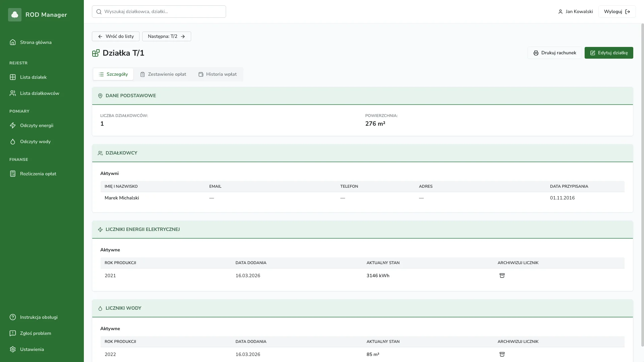Go back with Wróć do listy
Screen dimensions: 644x362
(116, 37)
